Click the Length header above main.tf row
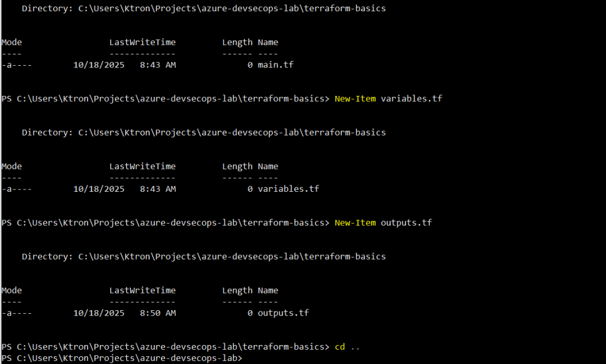 pos(237,43)
